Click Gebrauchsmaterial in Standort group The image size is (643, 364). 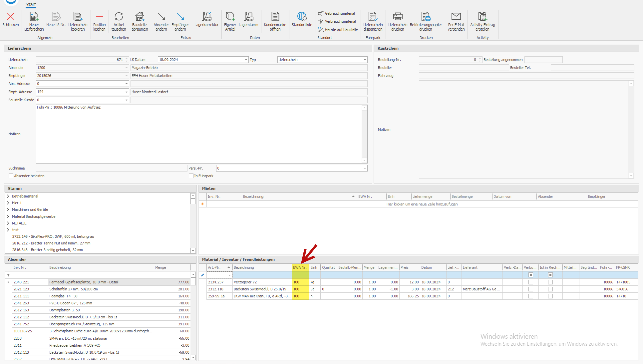[337, 13]
